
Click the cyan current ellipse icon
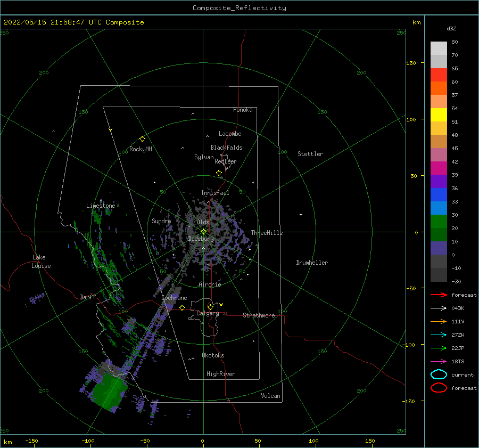pos(439,374)
